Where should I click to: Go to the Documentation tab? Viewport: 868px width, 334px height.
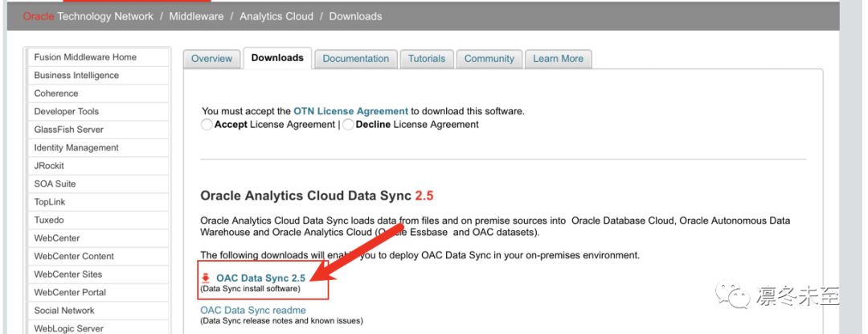(355, 59)
